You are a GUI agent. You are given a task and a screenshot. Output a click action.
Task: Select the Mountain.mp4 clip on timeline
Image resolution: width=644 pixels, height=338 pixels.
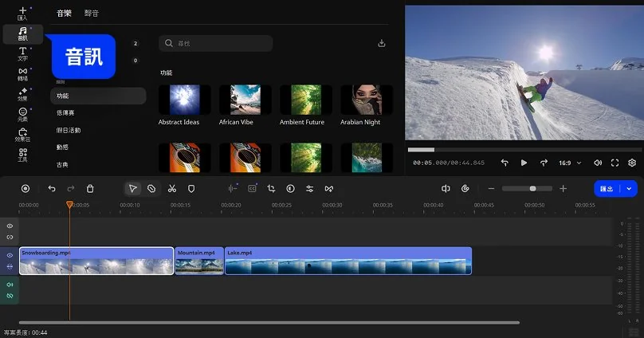coord(199,261)
